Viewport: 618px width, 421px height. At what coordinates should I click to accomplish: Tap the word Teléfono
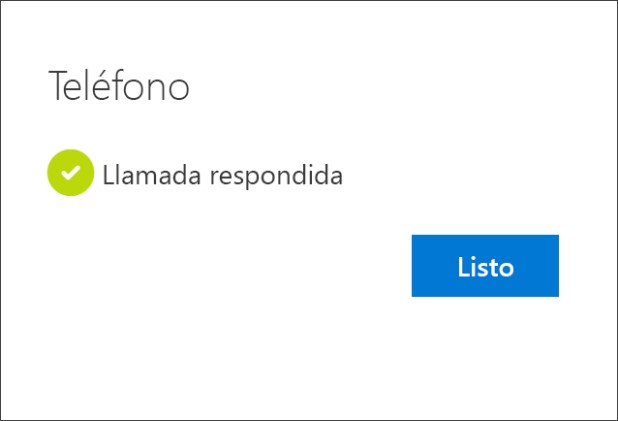point(119,87)
